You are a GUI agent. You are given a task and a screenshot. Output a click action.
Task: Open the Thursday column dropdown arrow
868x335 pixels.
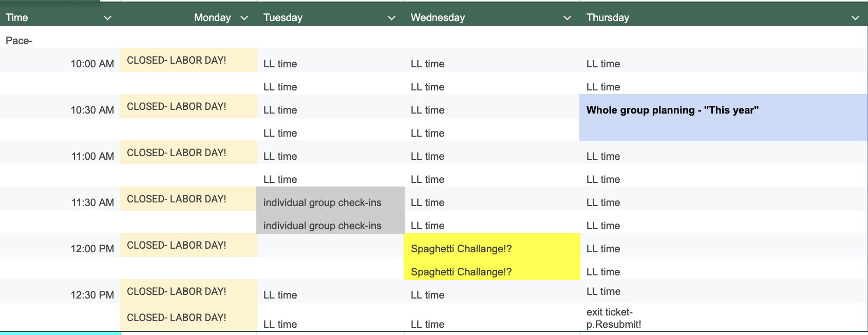(855, 18)
